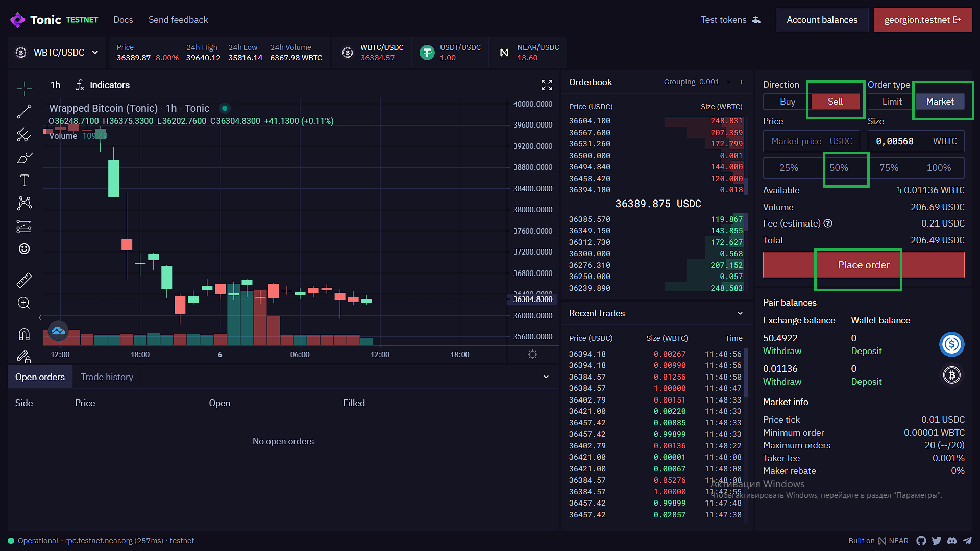Select the text annotation tool
Screen dimensions: 980x551
tap(24, 180)
